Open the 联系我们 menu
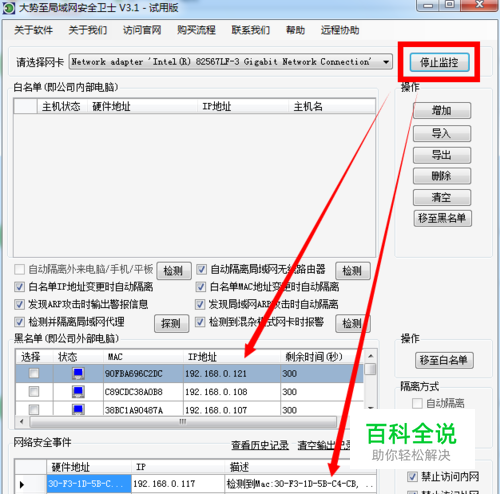This screenshot has width=500, height=494. [251, 30]
